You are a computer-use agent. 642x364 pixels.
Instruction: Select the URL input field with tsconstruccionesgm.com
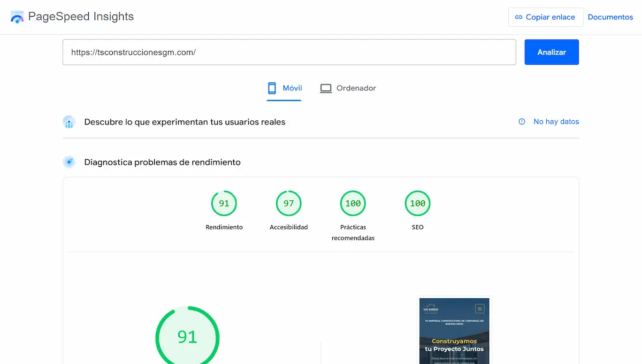tap(289, 52)
